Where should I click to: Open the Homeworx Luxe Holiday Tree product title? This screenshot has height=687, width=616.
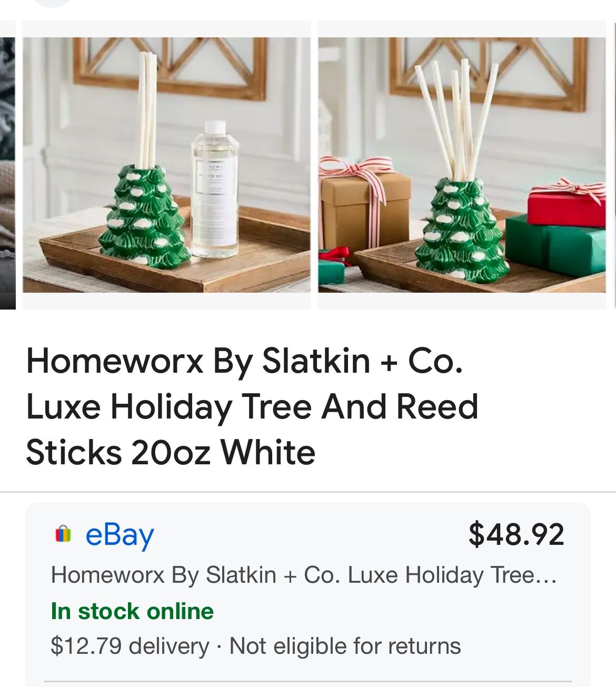coord(252,407)
